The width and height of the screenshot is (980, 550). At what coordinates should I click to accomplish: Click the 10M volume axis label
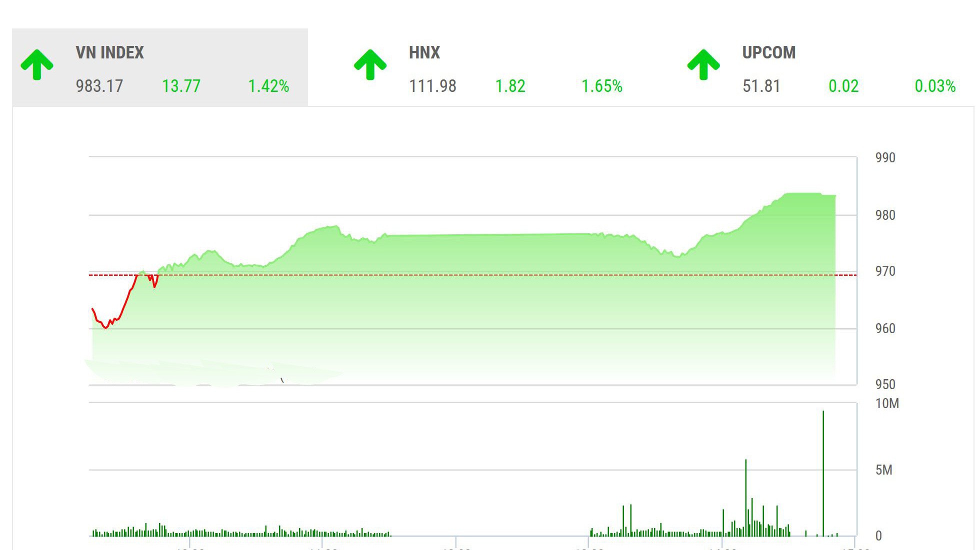tap(886, 404)
